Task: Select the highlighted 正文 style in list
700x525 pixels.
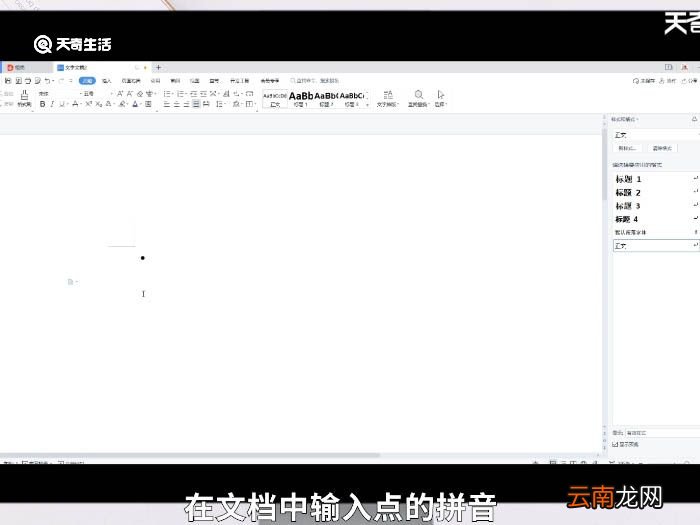Action: tap(656, 246)
